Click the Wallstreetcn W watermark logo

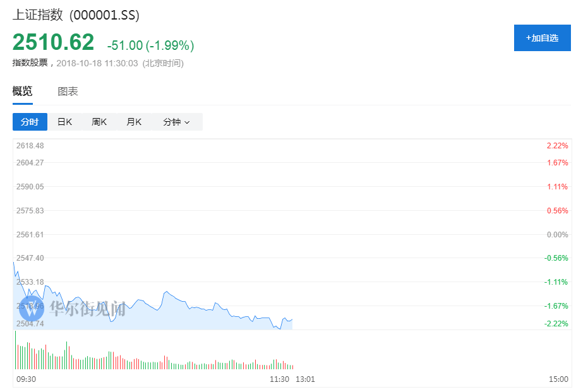(30, 309)
